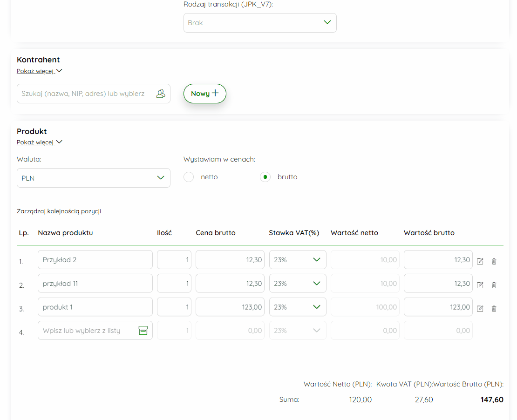Screen dimensions: 517x420
Task: Click Cena brutto field for przykład 11
Action: click(230, 284)
